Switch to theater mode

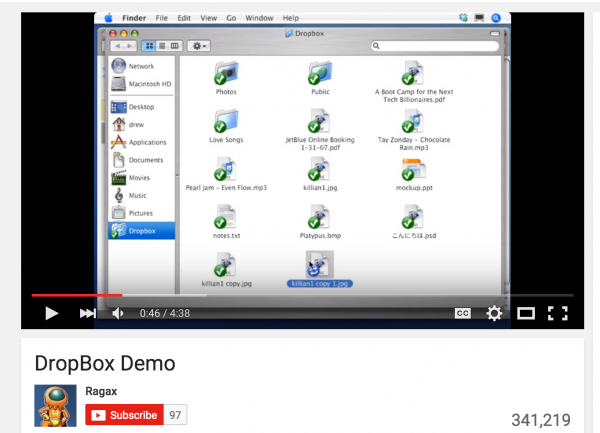pyautogui.click(x=526, y=314)
